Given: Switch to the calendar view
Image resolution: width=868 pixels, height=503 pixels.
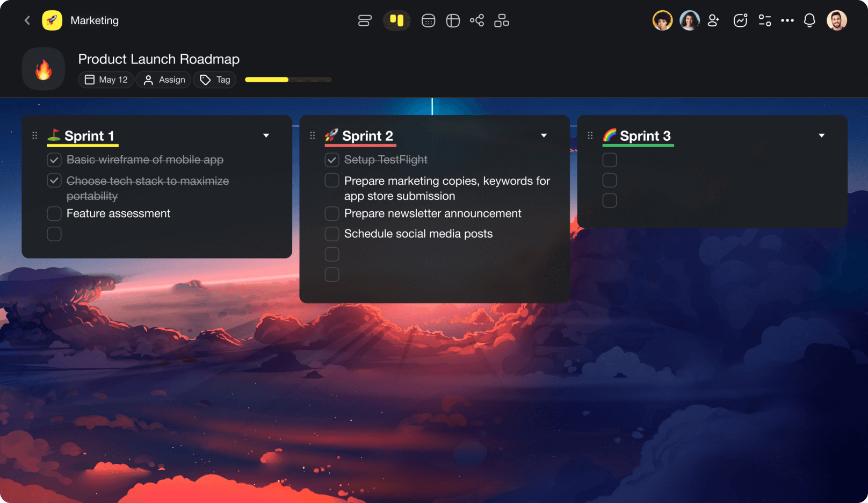Looking at the screenshot, I should tap(428, 20).
